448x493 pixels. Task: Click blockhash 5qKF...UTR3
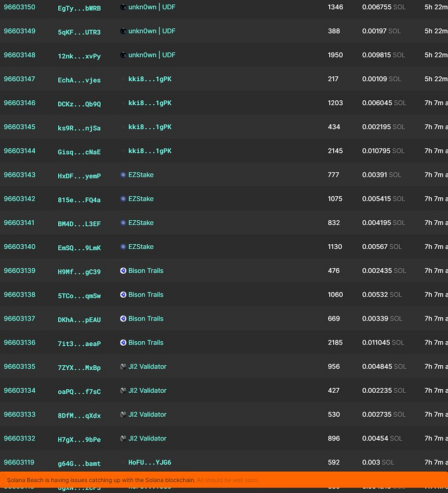tap(79, 32)
